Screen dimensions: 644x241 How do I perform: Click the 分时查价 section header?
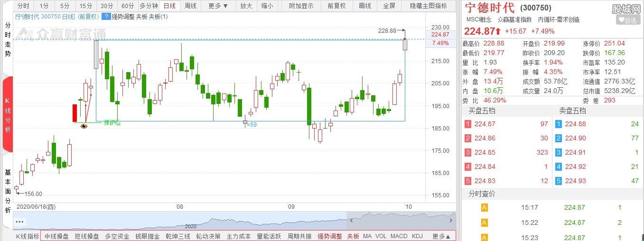(x=482, y=194)
